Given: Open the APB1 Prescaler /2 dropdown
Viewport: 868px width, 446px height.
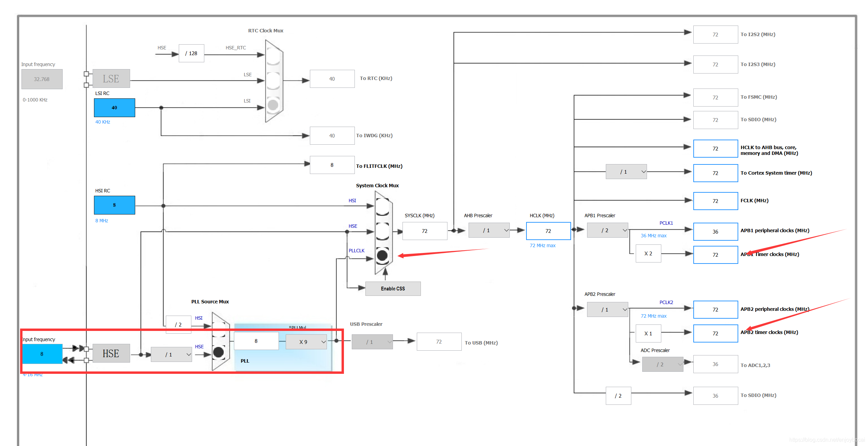Looking at the screenshot, I should [607, 230].
